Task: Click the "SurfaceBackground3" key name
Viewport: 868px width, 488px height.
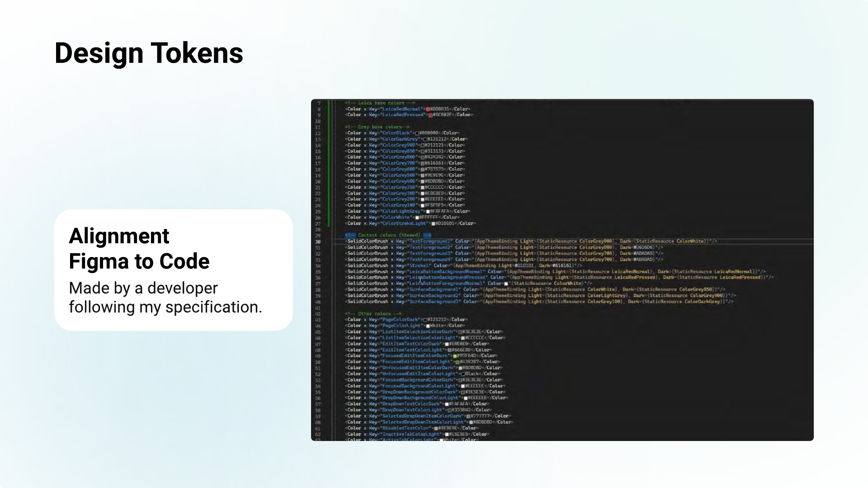Action: click(434, 302)
